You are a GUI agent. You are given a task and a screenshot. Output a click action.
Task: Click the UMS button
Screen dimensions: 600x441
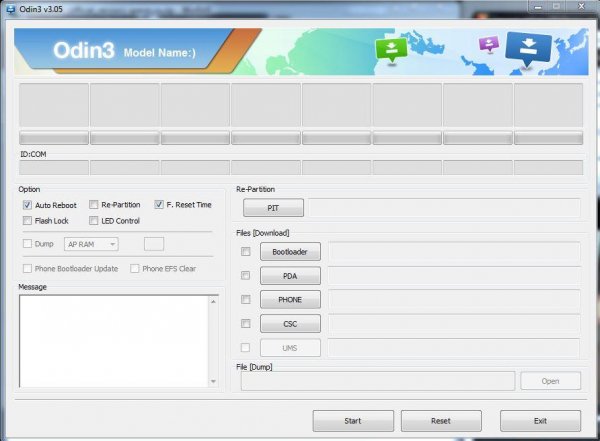(290, 348)
